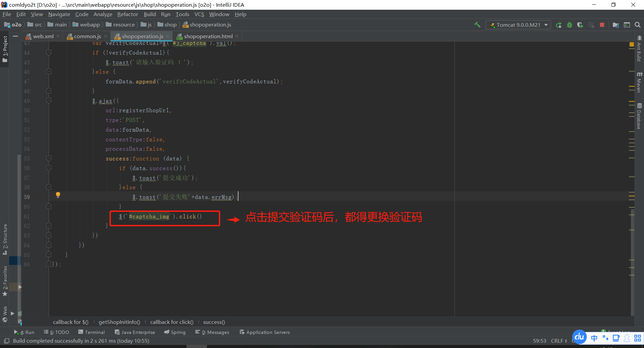The image size is (644, 348).
Task: Run with Coverage using the shield icon
Action: point(580,25)
